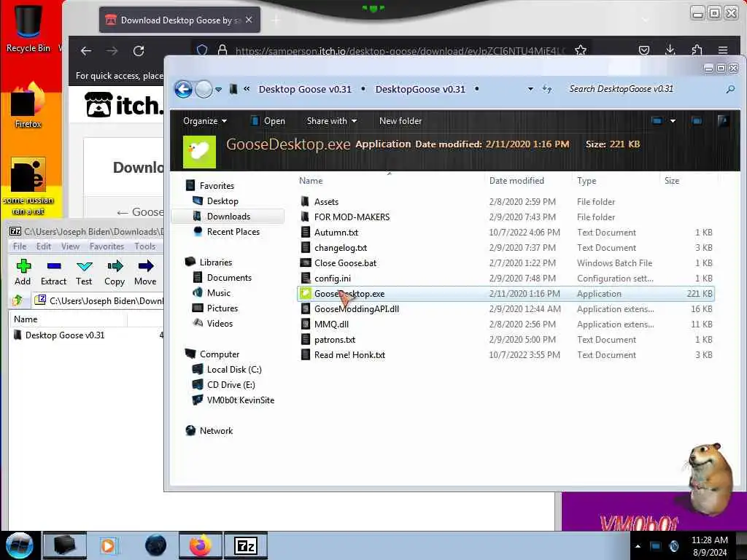Click the New folder button

tap(400, 121)
